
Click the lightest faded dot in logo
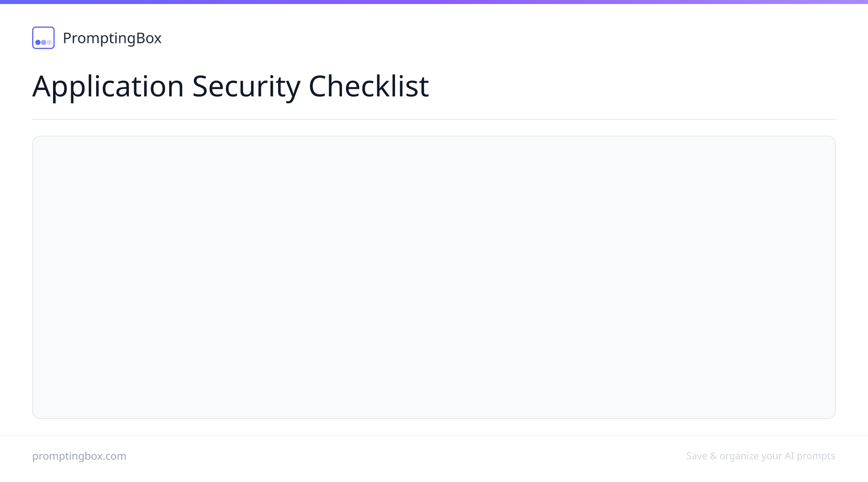(x=49, y=42)
